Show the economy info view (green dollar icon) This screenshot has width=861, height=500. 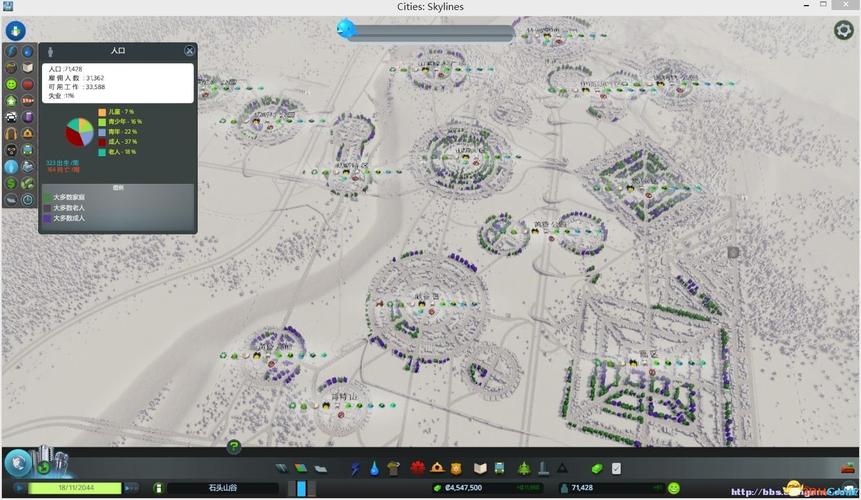pos(12,183)
